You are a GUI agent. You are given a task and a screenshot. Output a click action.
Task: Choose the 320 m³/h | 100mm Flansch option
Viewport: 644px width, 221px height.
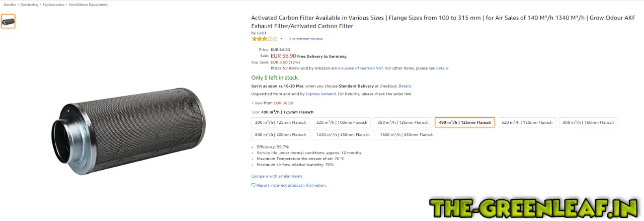pos(342,122)
